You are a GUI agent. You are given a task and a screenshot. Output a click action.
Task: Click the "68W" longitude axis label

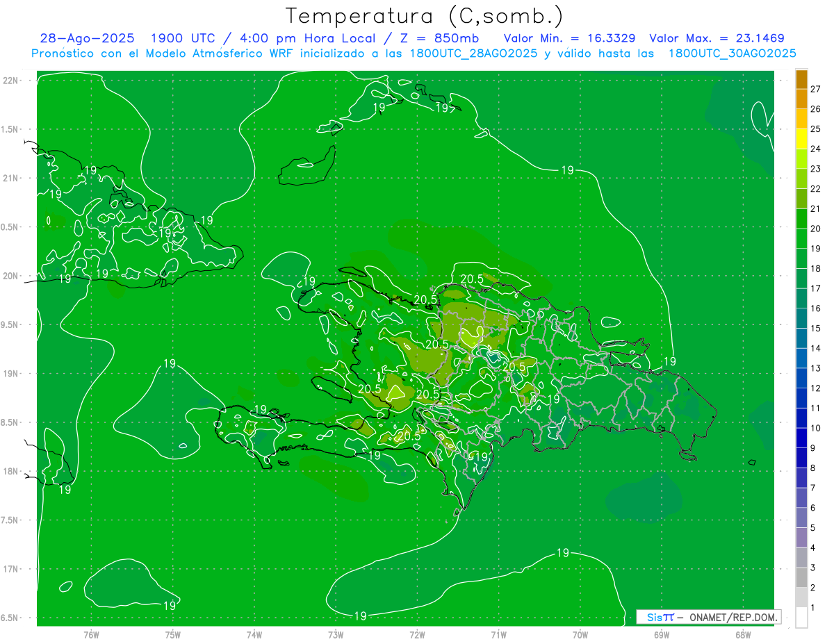click(x=743, y=634)
